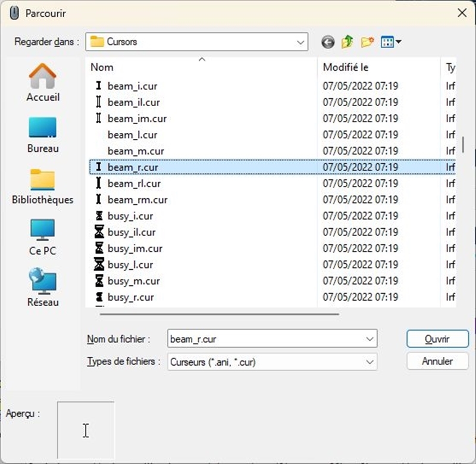The width and height of the screenshot is (476, 464).
Task: Expand the Regarder dans folder dropdown
Action: tap(300, 42)
